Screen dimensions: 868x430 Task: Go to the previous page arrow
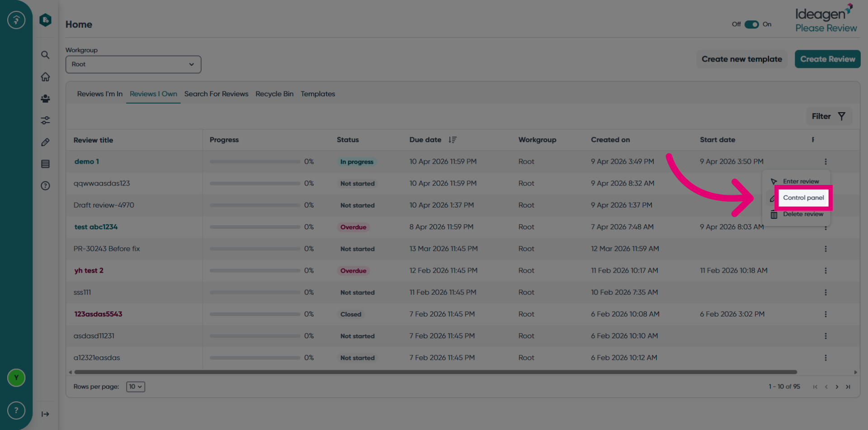(x=826, y=387)
